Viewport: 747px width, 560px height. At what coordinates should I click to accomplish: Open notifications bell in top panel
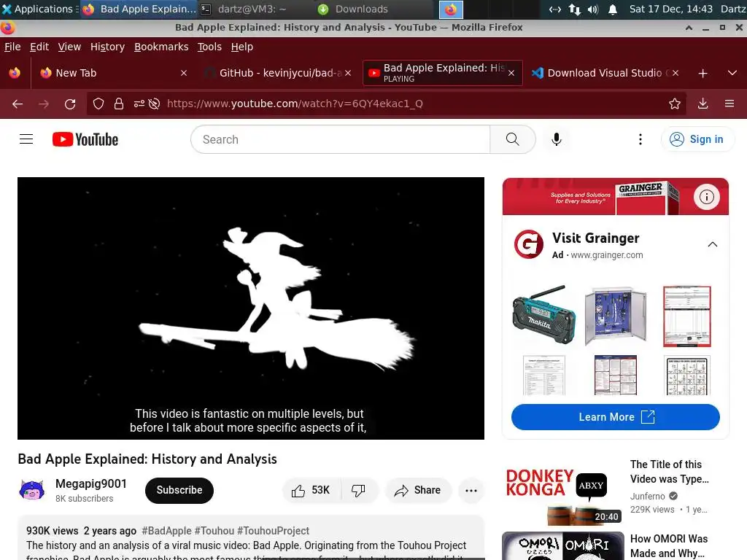[x=613, y=9]
